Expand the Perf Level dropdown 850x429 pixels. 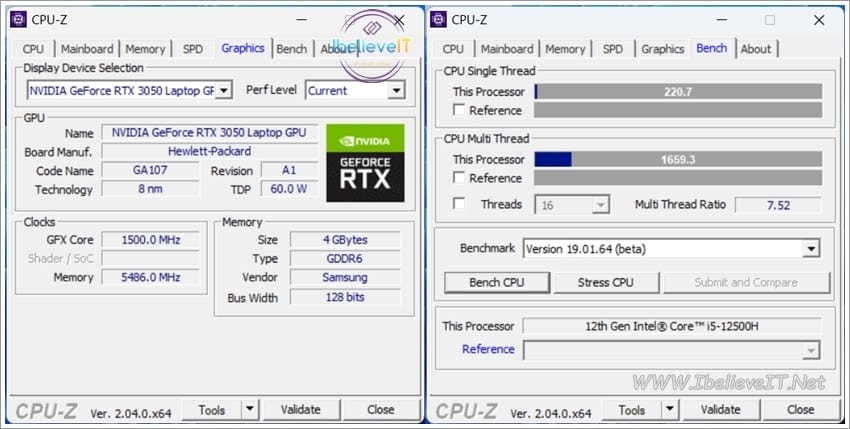pos(396,91)
